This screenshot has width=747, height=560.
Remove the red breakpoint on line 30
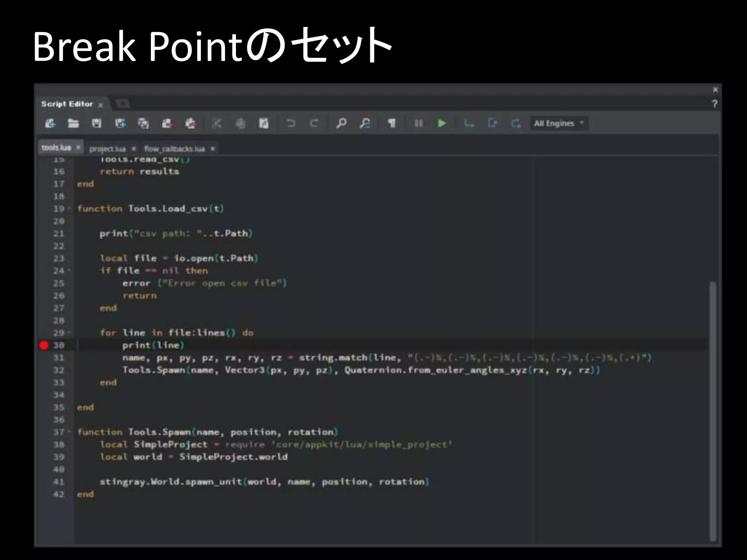(x=44, y=345)
